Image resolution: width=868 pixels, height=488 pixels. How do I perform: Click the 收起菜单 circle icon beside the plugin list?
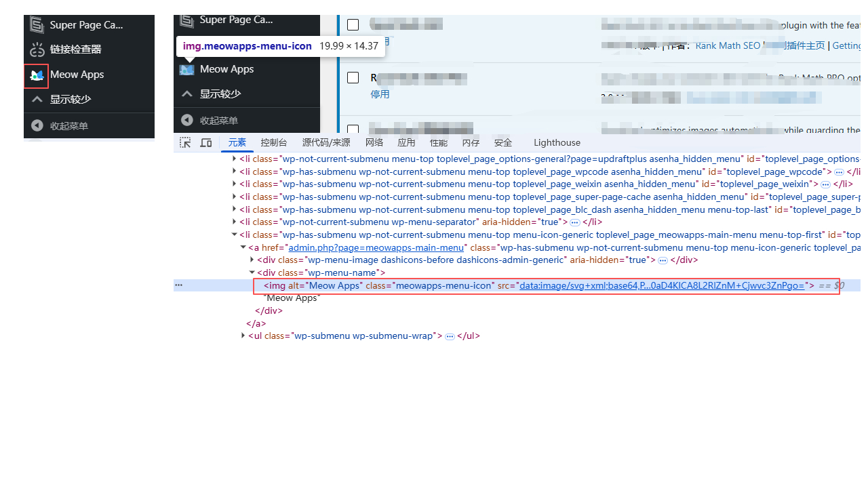click(187, 120)
